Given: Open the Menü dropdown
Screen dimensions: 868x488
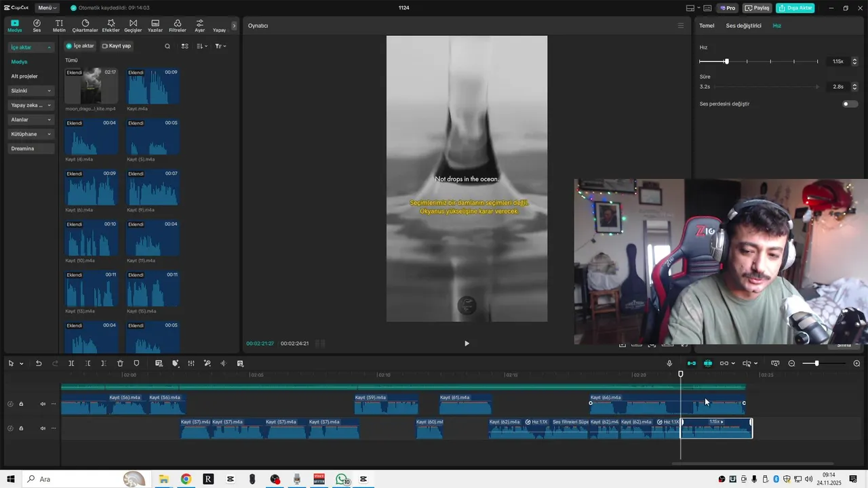Looking at the screenshot, I should tap(47, 8).
